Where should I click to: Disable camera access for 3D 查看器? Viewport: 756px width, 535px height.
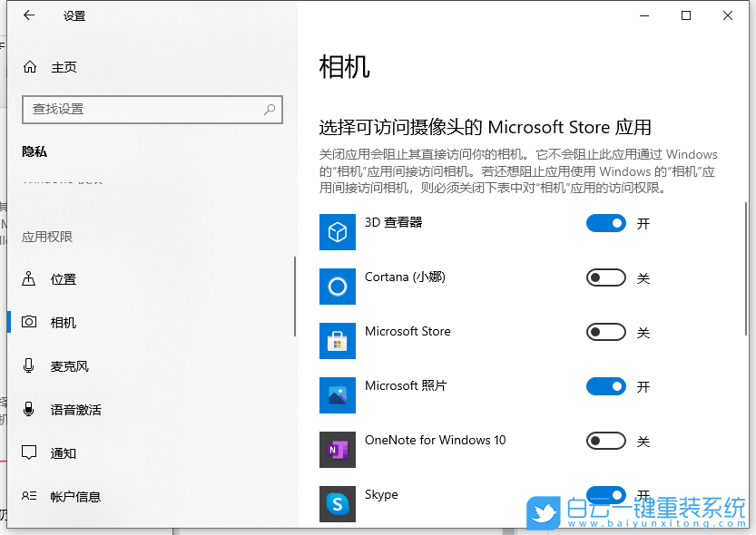(605, 223)
